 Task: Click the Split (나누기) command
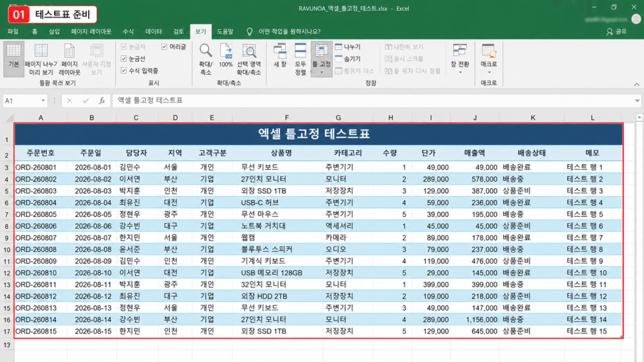pyautogui.click(x=348, y=47)
